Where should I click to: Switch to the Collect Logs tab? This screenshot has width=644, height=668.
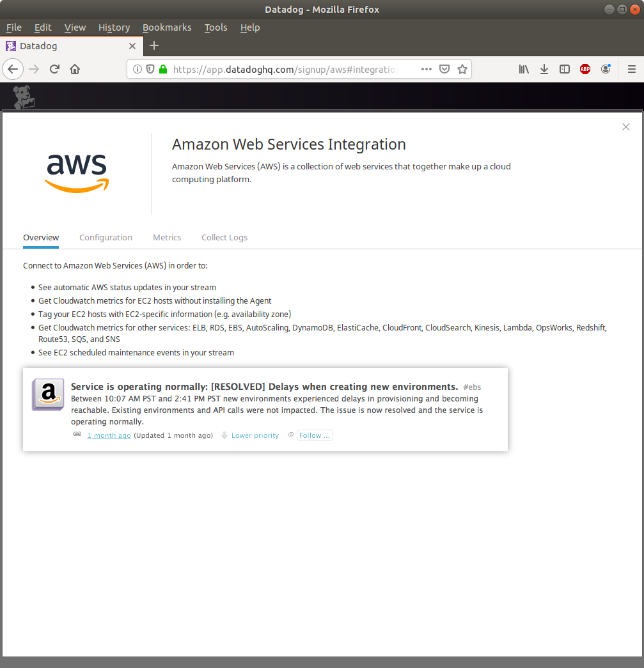(x=224, y=237)
